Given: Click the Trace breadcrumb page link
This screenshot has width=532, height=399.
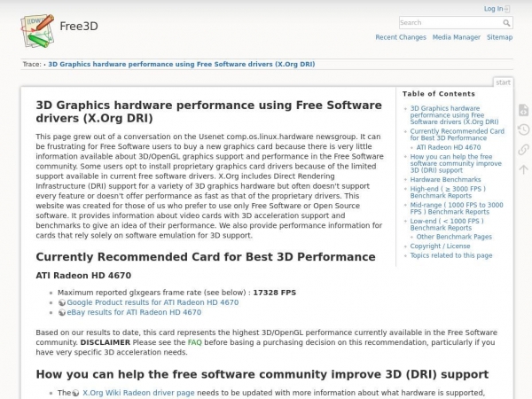Looking at the screenshot, I should pyautogui.click(x=182, y=64).
